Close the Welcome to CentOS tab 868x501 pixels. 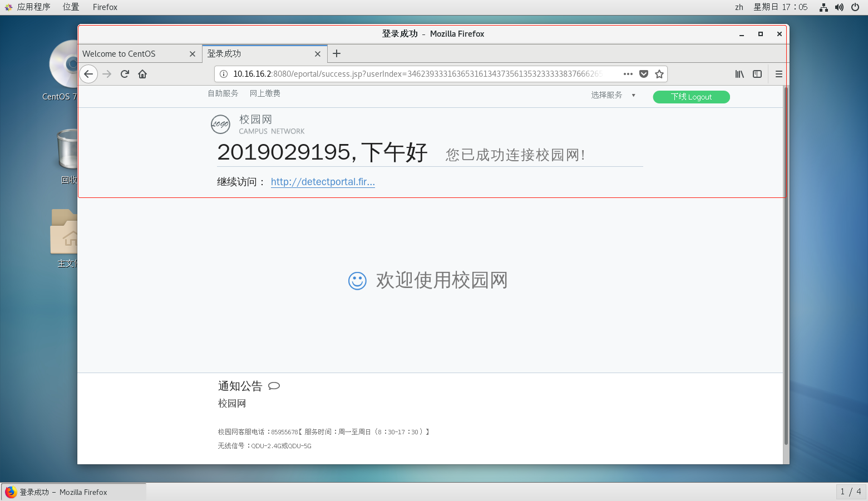[193, 54]
